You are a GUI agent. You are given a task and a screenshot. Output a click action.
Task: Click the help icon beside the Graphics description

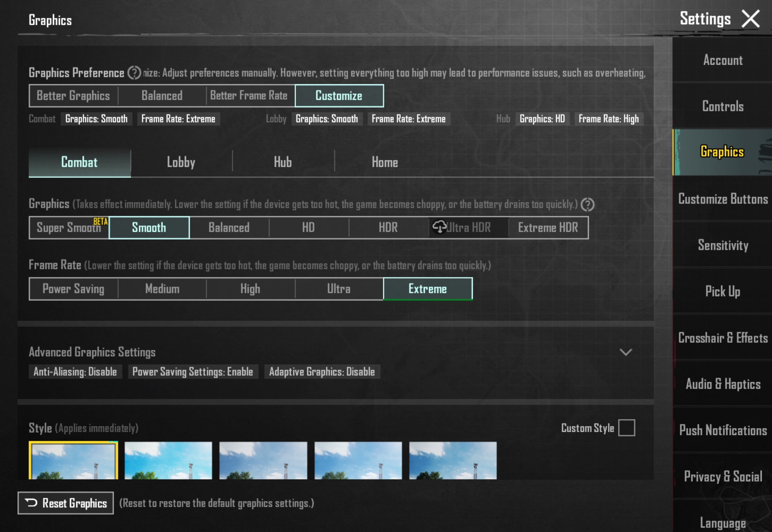[x=587, y=204]
